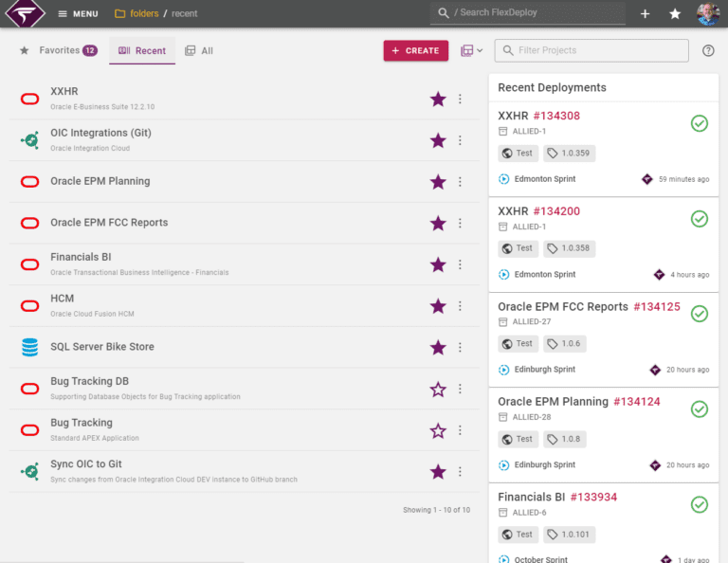This screenshot has height=563, width=728.
Task: Open deployment #134124 link
Action: [x=637, y=402]
